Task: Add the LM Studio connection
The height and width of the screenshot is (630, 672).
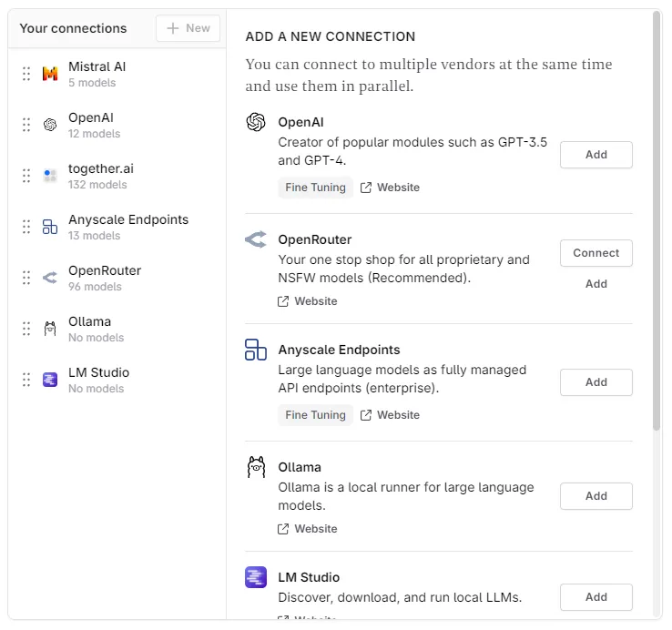Action: coord(596,597)
